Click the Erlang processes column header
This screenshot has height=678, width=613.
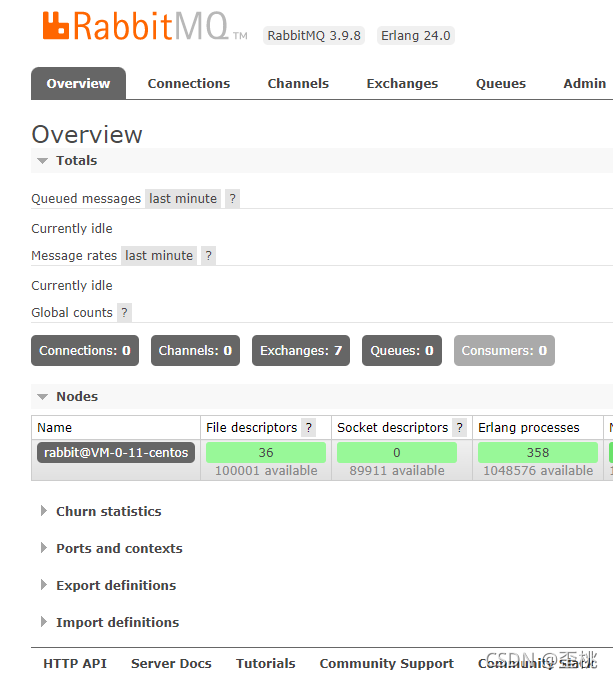pyautogui.click(x=529, y=428)
